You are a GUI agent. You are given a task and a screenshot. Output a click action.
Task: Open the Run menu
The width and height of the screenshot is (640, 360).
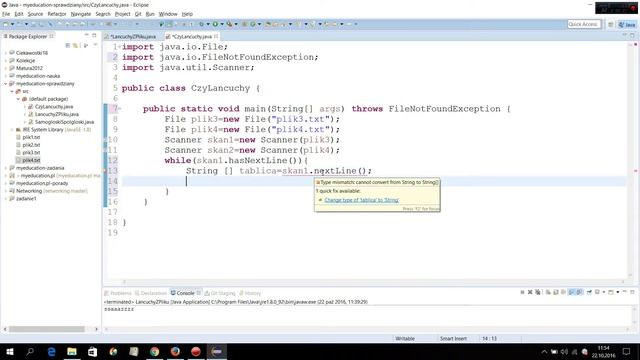coord(150,14)
